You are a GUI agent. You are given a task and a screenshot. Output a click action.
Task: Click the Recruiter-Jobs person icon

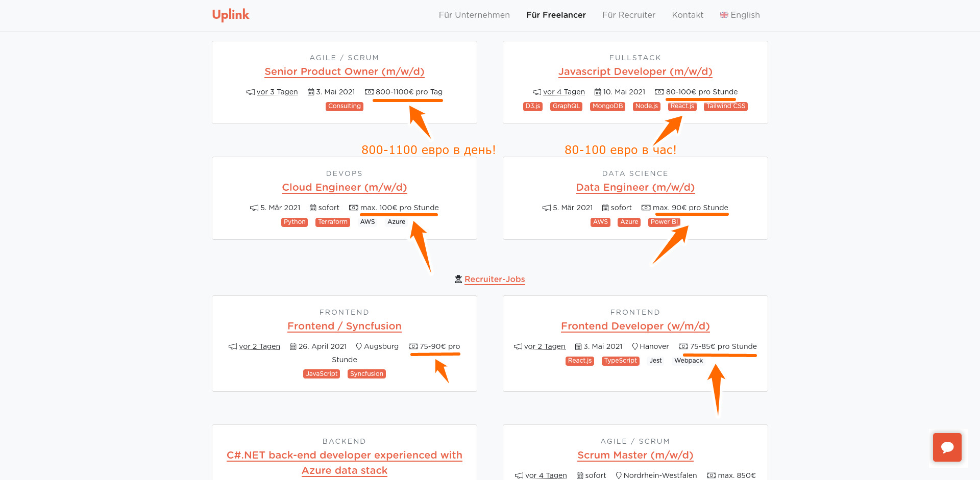click(x=458, y=279)
